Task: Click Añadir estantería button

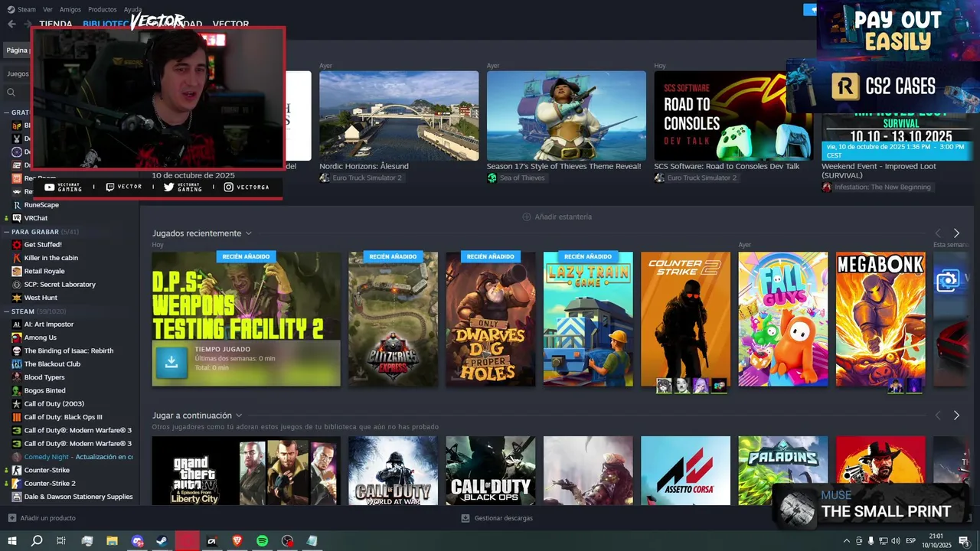Action: coord(557,217)
